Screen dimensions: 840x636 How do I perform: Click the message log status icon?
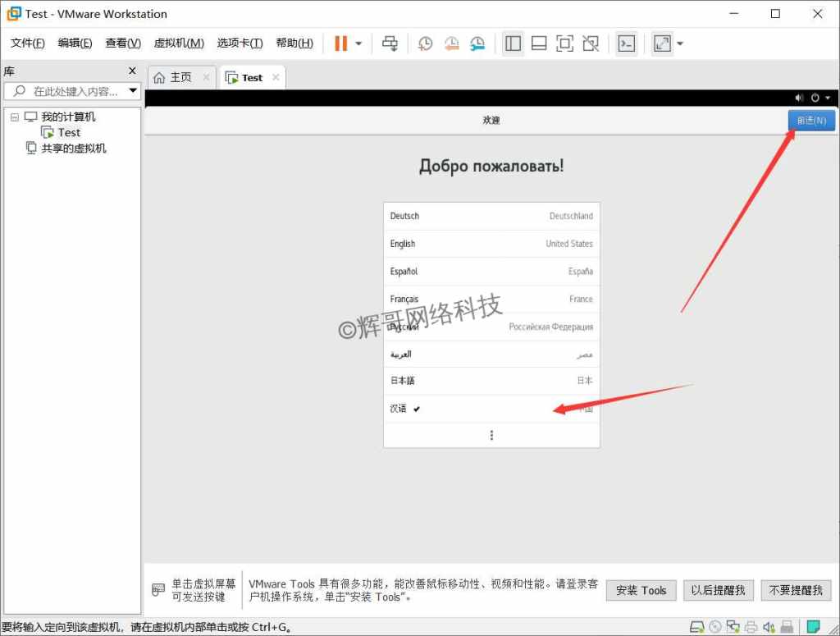813,626
